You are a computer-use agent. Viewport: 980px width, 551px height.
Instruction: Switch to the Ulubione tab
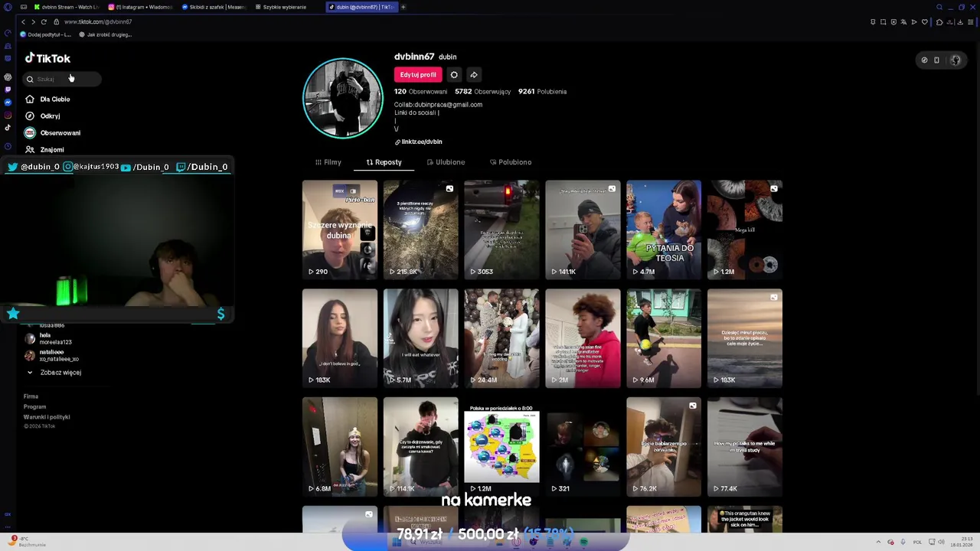[x=446, y=162]
